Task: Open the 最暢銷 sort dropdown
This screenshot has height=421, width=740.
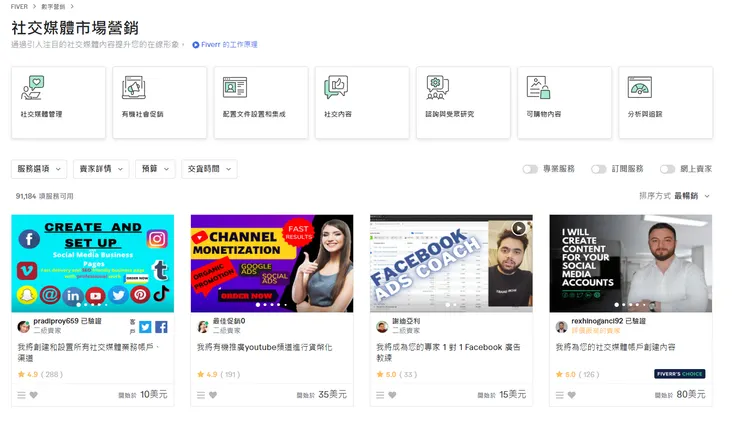Action: [691, 196]
